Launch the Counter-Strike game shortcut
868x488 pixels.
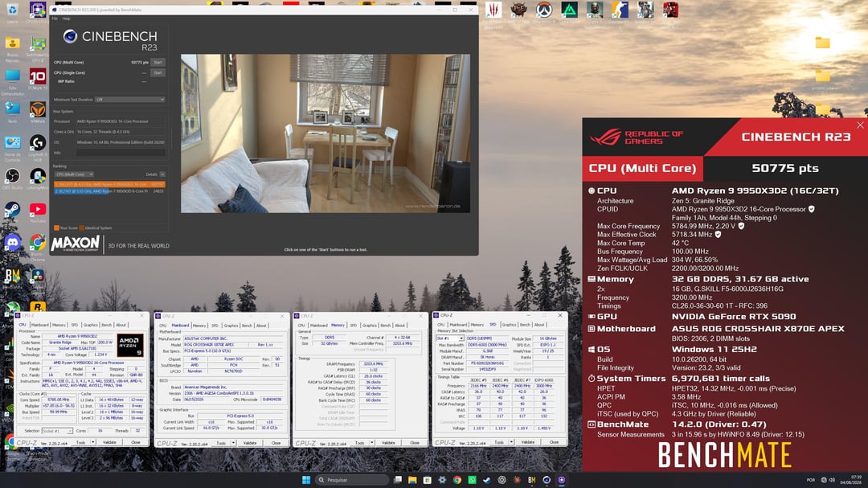(620, 10)
